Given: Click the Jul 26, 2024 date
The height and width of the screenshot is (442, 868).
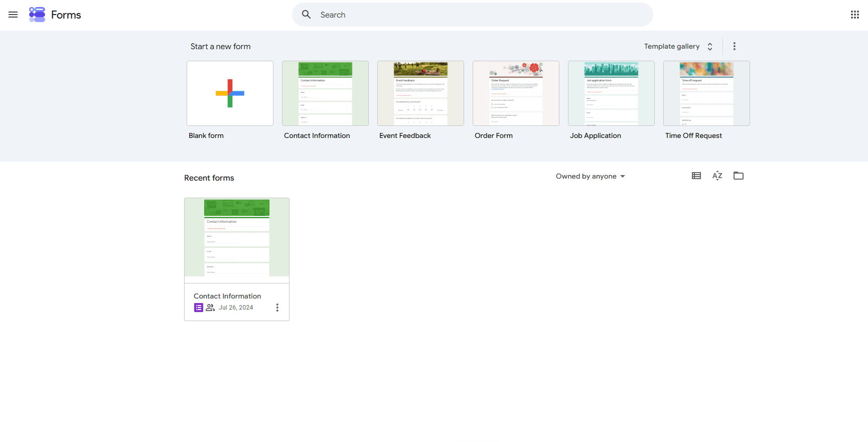Looking at the screenshot, I should [x=236, y=308].
